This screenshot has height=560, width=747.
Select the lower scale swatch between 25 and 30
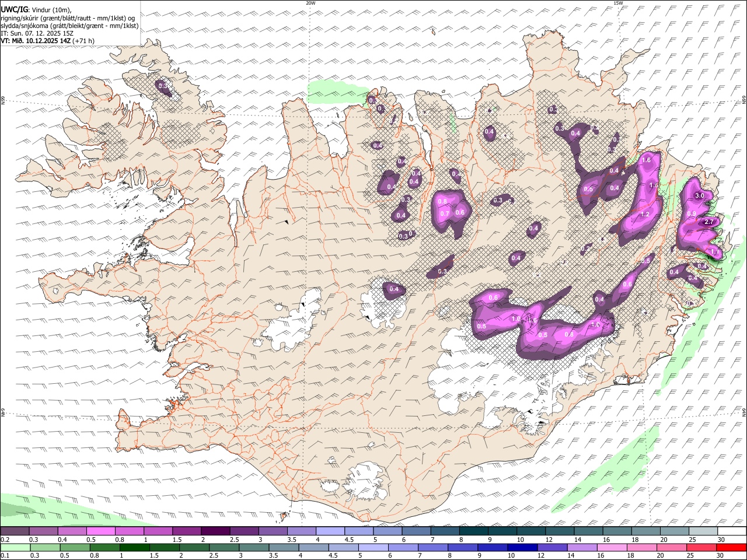[x=701, y=548]
